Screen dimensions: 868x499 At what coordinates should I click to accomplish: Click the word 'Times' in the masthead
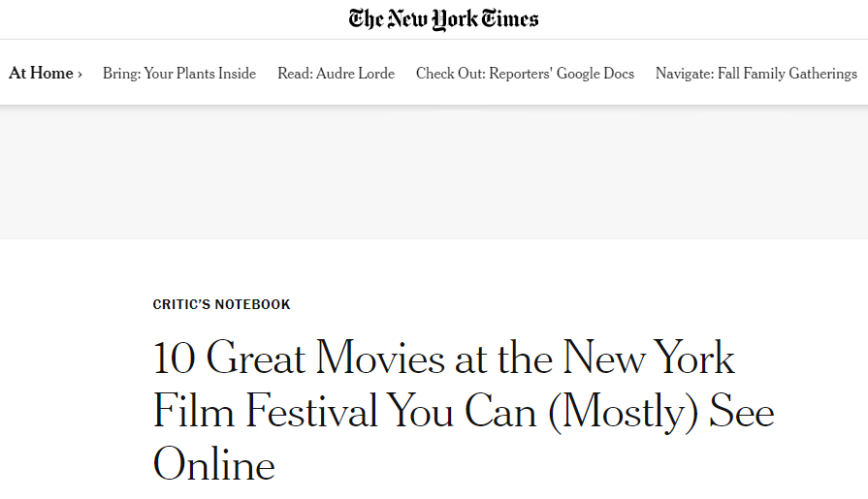(x=509, y=18)
